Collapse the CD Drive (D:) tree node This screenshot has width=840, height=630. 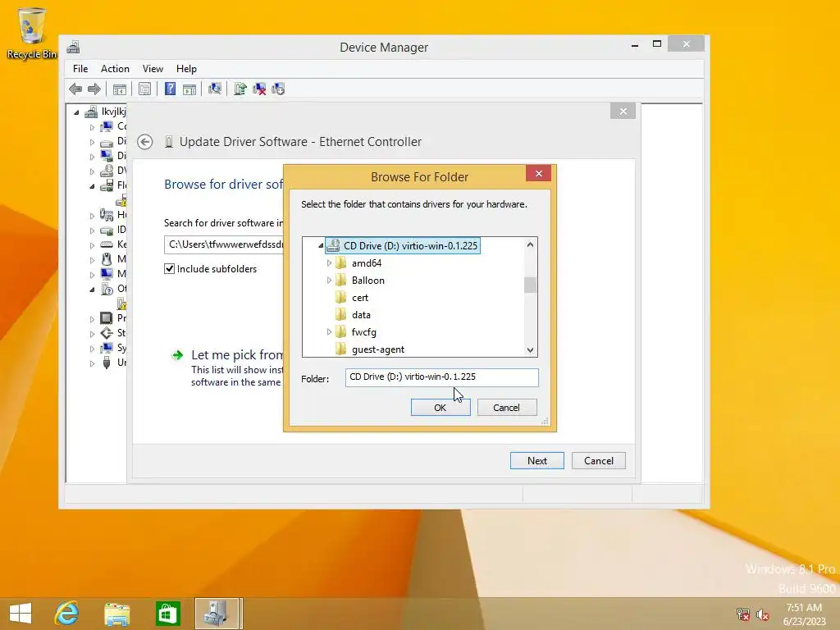point(321,246)
